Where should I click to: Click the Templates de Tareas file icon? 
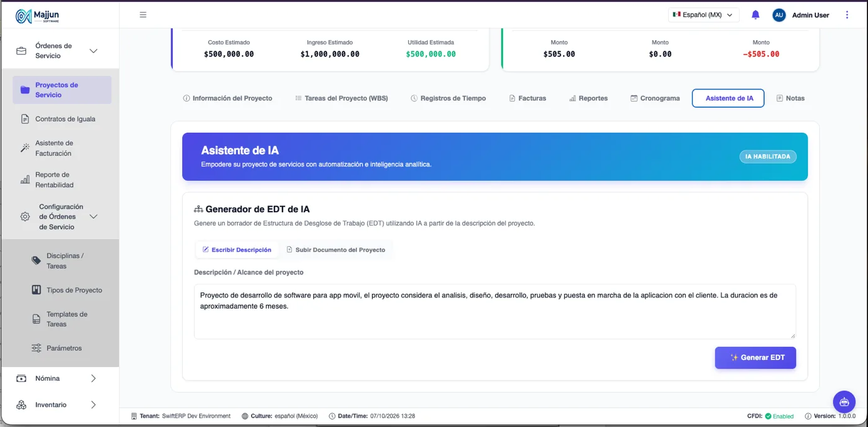coord(36,319)
